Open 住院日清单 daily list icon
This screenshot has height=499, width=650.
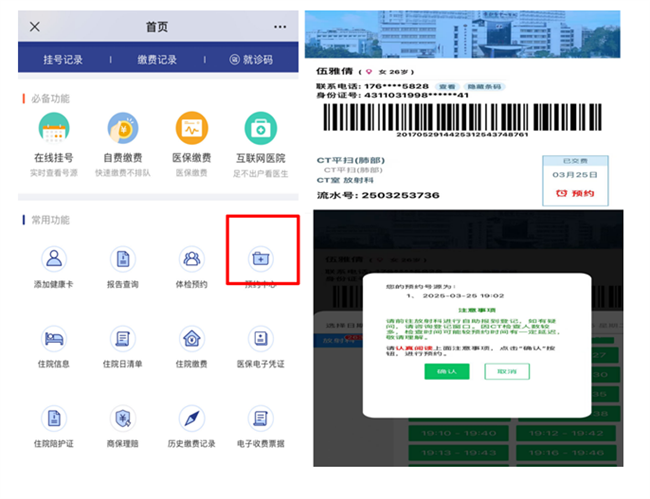coord(122,339)
